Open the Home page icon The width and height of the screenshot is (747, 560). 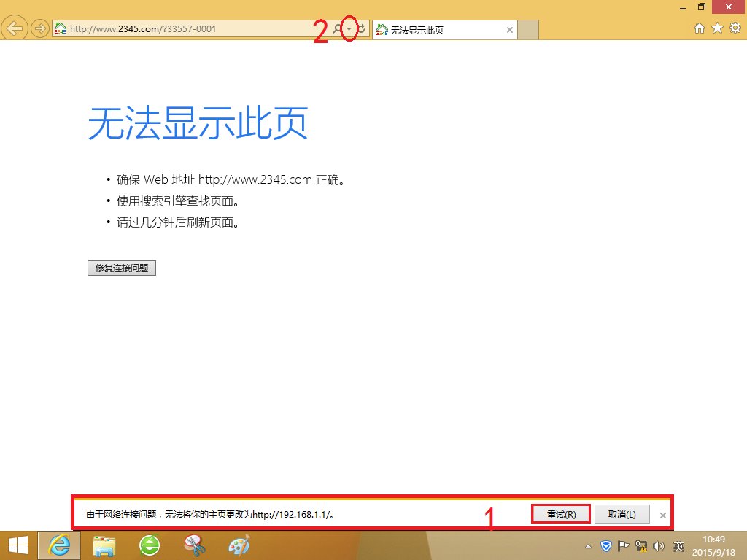(x=699, y=28)
